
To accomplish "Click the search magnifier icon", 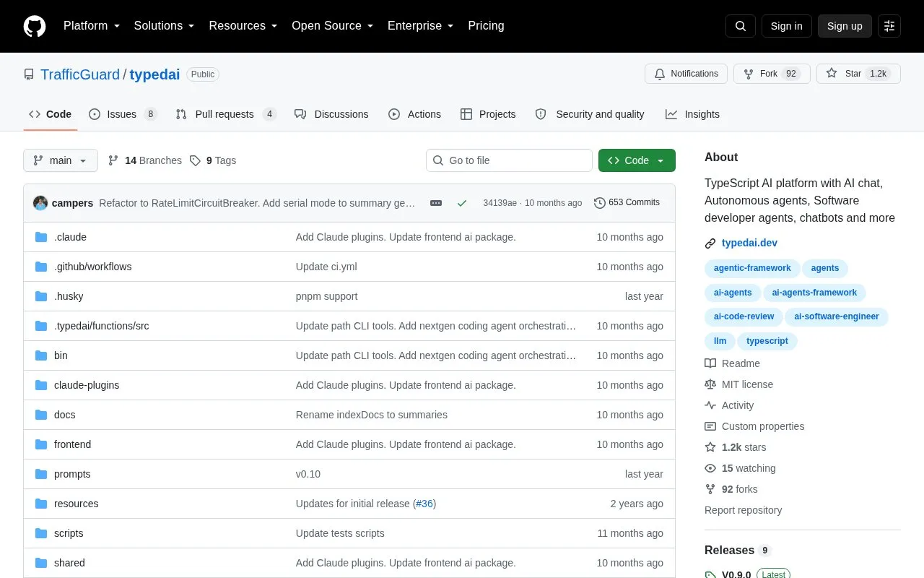I will coord(741,26).
